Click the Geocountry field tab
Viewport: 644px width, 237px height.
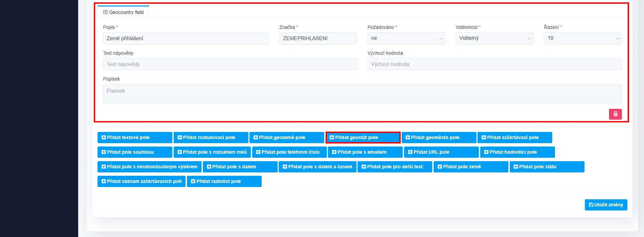[x=123, y=12]
